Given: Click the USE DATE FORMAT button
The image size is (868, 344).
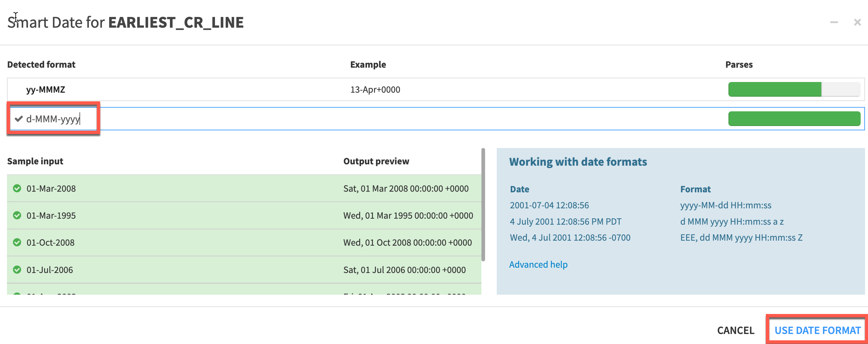Looking at the screenshot, I should [818, 330].
